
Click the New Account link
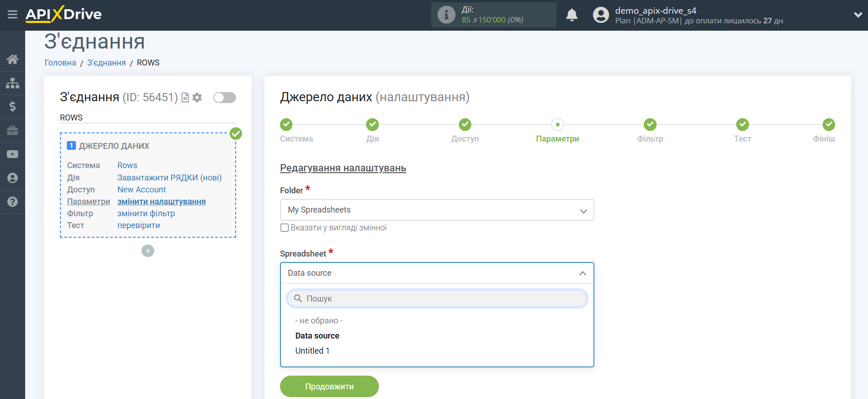[x=141, y=190]
